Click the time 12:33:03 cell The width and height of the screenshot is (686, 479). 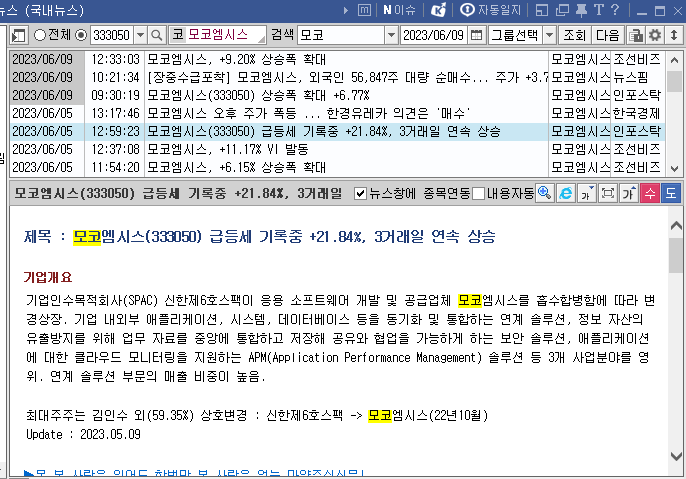point(115,59)
